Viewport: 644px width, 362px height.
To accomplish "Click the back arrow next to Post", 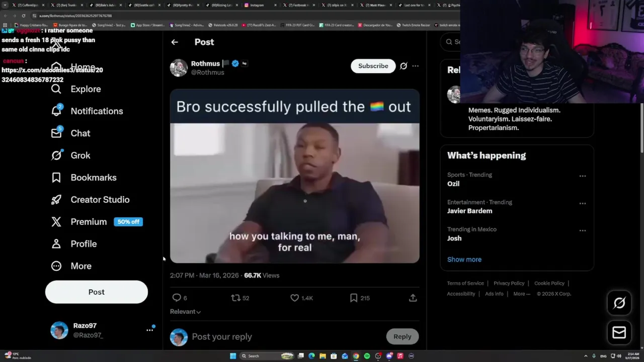I will pyautogui.click(x=175, y=42).
